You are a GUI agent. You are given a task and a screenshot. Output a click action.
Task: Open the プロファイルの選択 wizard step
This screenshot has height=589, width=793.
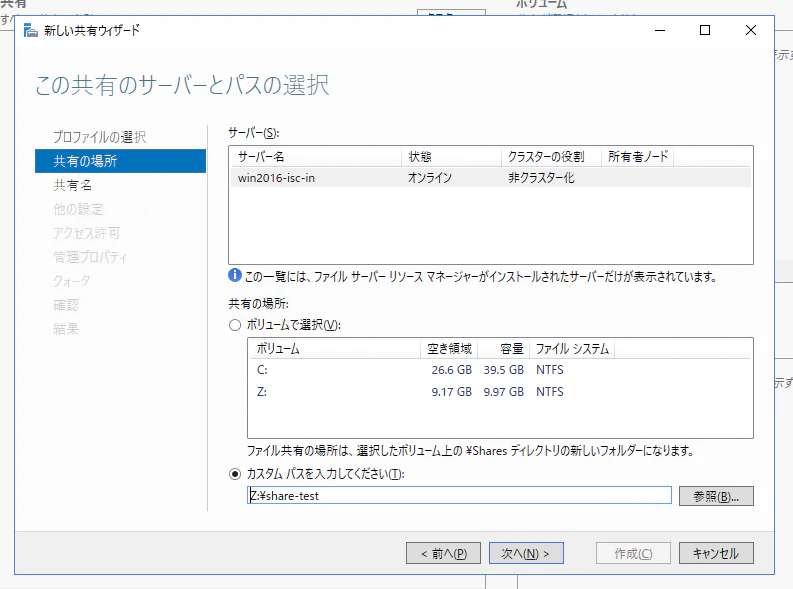100,137
